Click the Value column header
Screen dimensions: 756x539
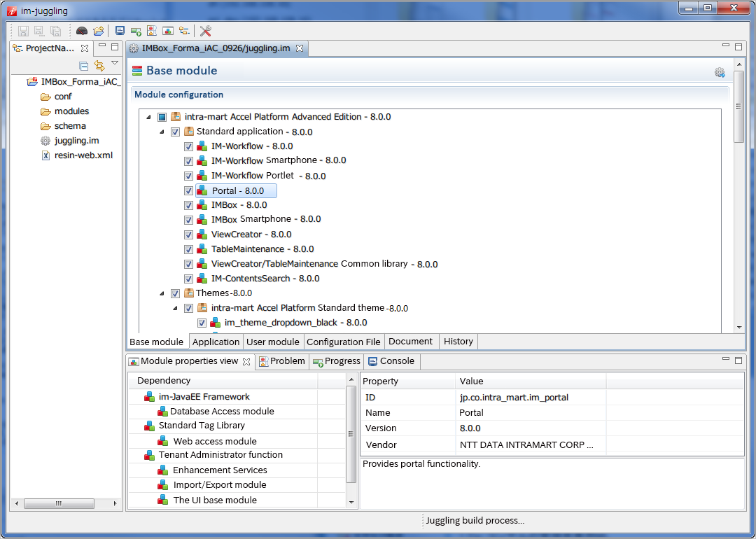[531, 381]
